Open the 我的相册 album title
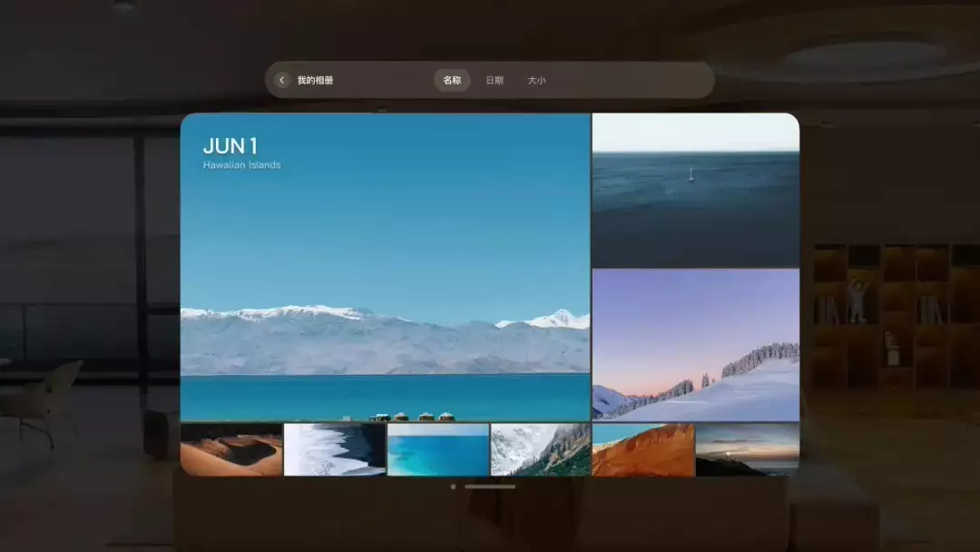Image resolution: width=980 pixels, height=552 pixels. [315, 80]
